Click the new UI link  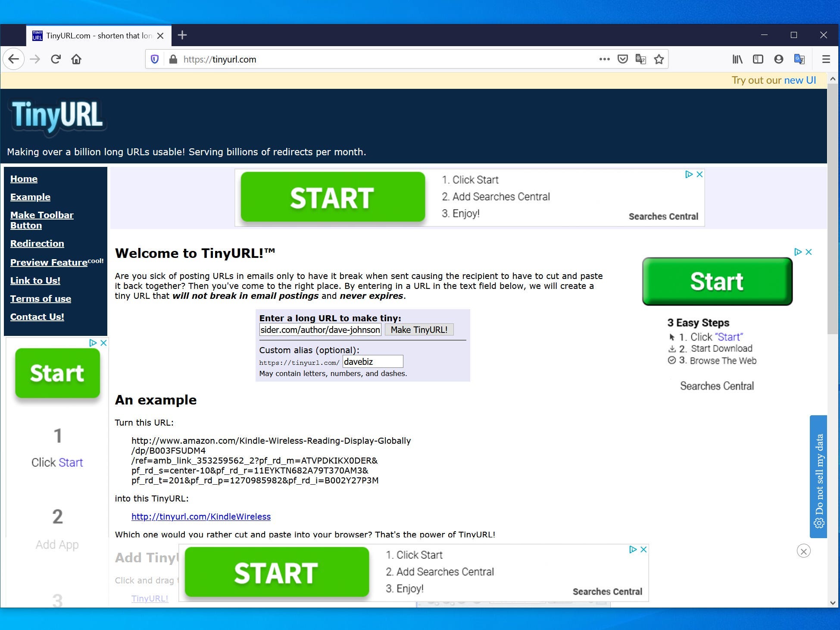tap(800, 80)
